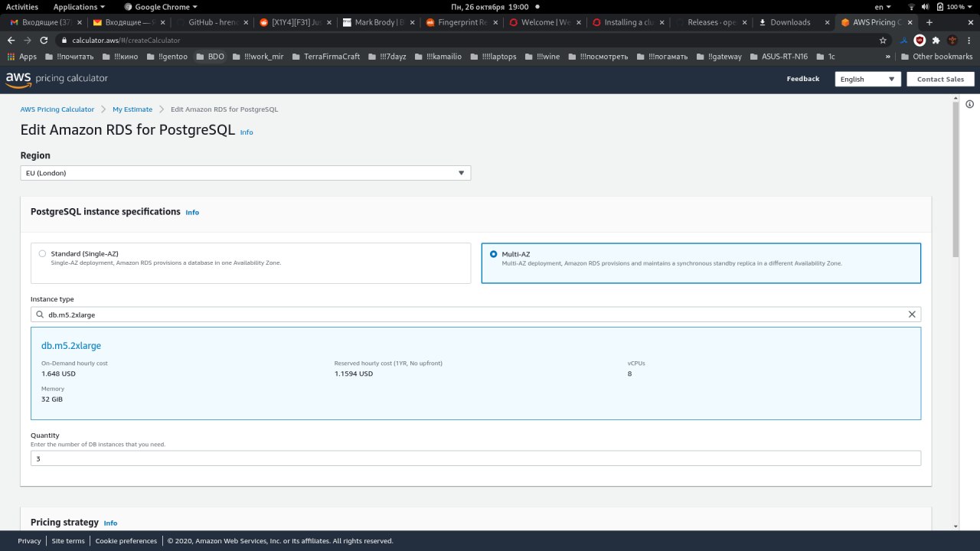Open the Applications menu in top bar
The image size is (980, 551).
coord(79,7)
